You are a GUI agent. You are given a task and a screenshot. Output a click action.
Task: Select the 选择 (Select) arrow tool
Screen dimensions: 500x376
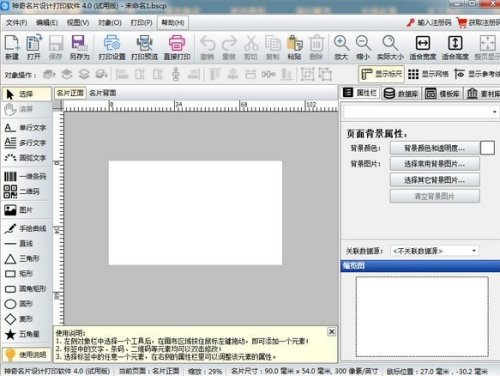[27, 94]
